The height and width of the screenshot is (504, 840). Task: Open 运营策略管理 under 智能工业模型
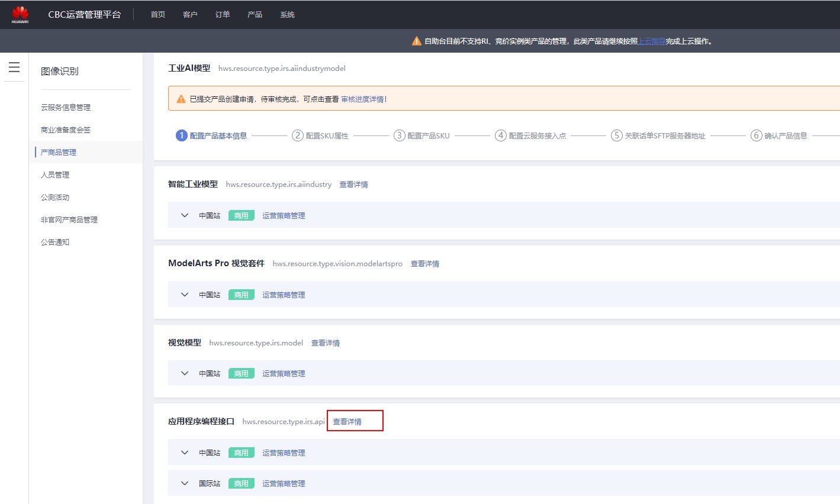pos(284,216)
